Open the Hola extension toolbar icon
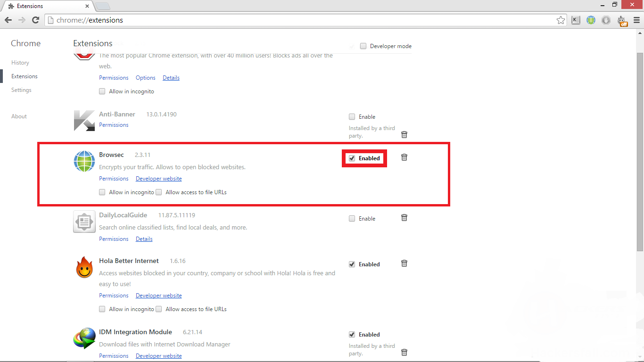This screenshot has width=644, height=362. pos(622,21)
